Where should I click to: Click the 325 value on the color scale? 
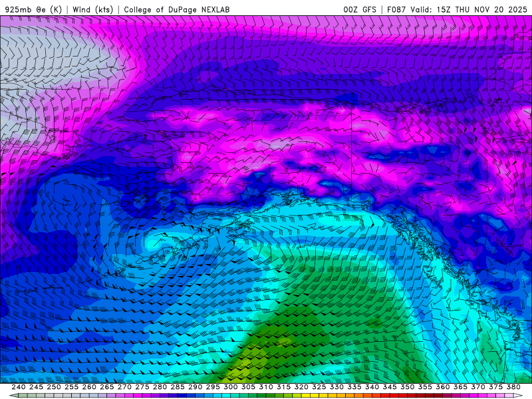[x=319, y=387]
